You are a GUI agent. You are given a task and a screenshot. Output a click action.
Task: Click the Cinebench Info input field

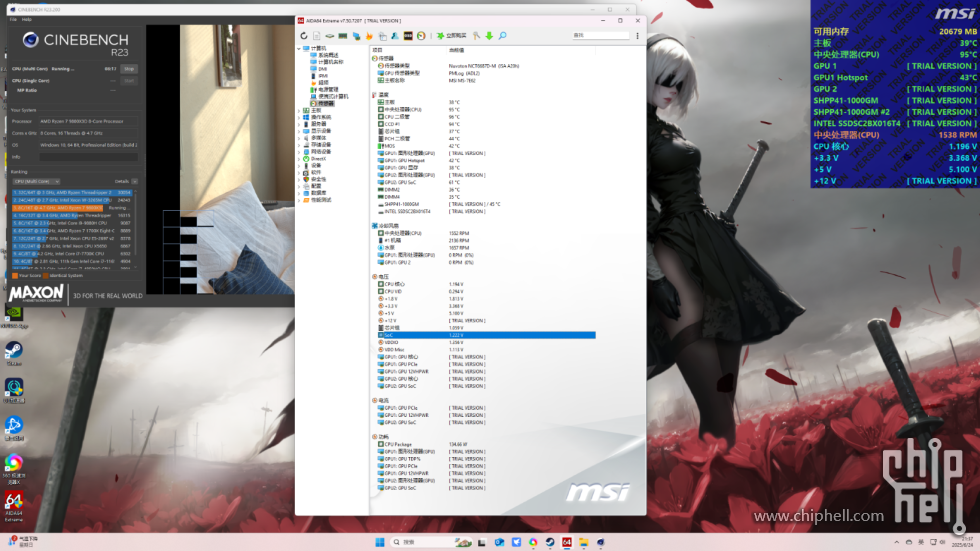tap(88, 157)
